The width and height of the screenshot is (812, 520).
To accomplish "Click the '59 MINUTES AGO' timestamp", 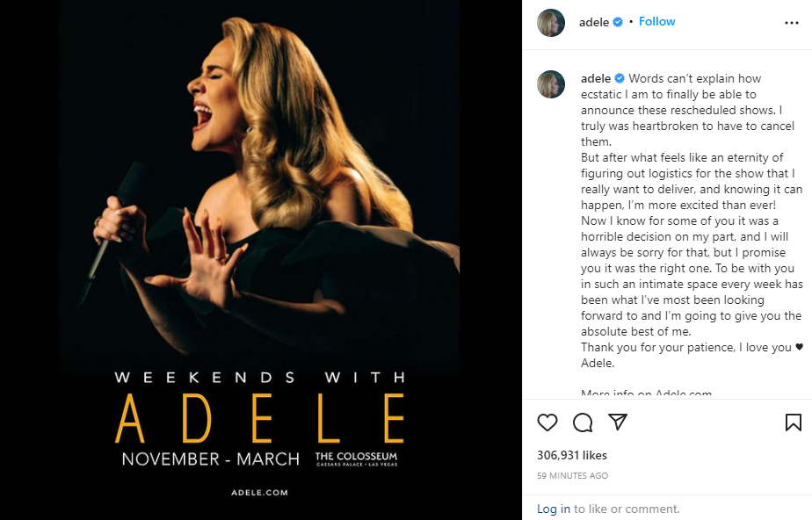I will 572,475.
